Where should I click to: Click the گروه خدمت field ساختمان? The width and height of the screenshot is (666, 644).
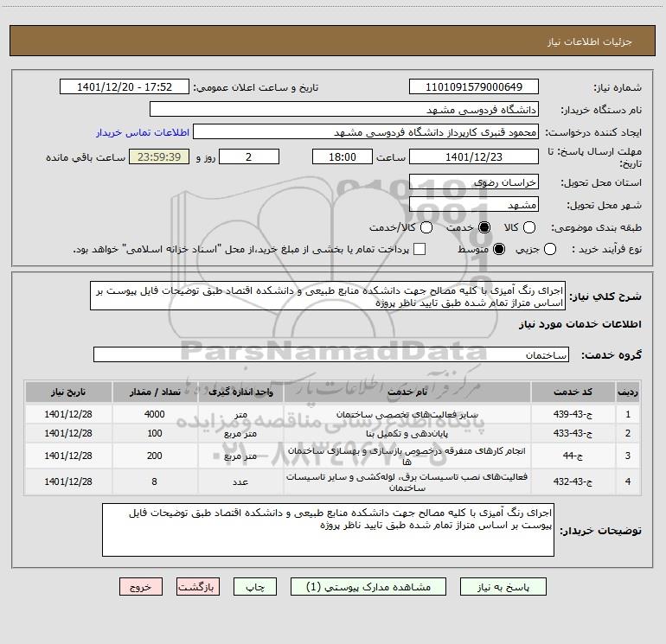tap(331, 354)
